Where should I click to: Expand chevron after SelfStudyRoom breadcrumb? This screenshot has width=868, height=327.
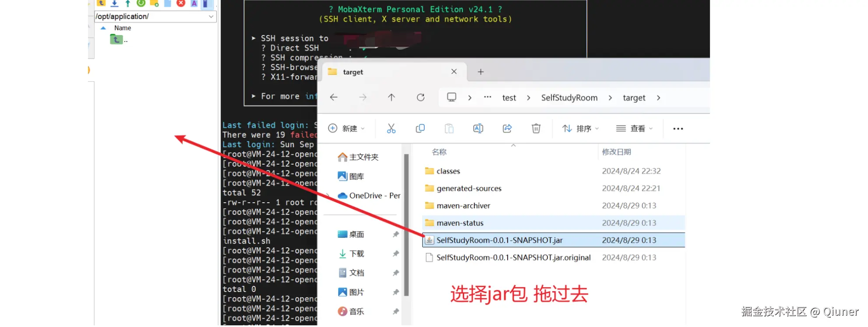pos(610,98)
